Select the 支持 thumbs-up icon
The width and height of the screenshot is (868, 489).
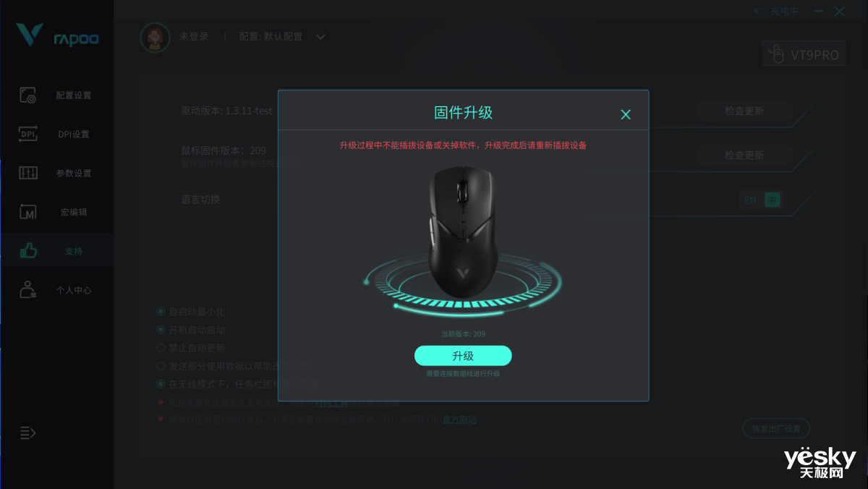(28, 251)
